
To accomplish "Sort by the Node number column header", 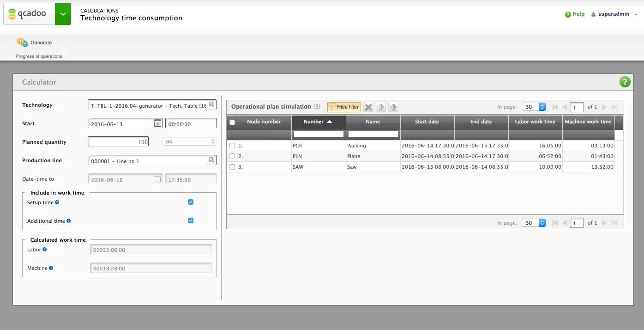I will [x=264, y=122].
